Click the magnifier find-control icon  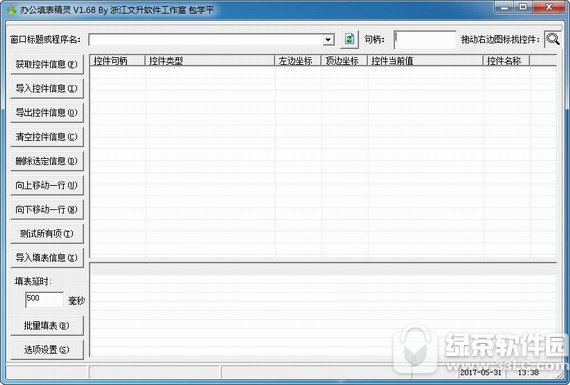point(553,39)
